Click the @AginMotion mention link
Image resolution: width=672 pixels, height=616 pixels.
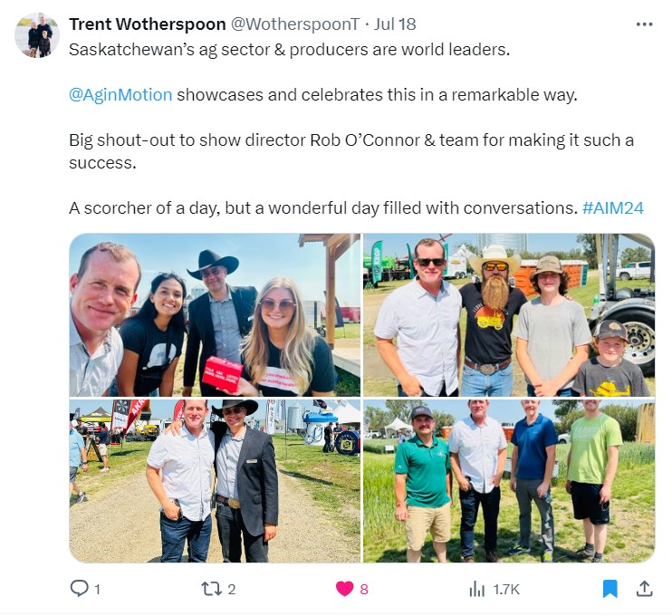coord(120,95)
